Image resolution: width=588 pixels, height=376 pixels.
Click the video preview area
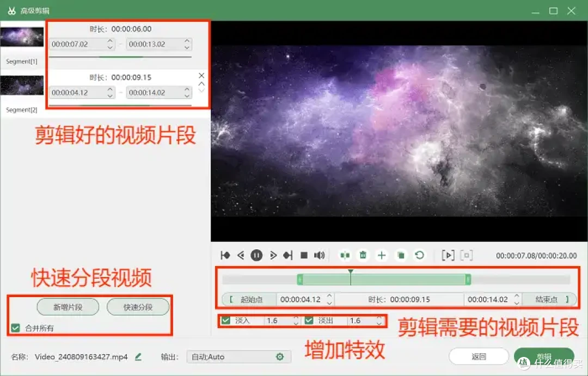point(399,131)
